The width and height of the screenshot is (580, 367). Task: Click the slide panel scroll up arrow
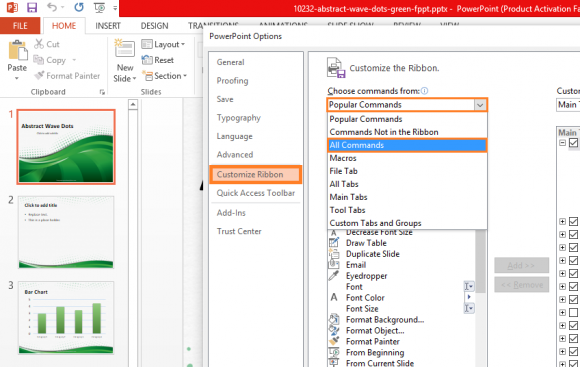pyautogui.click(x=133, y=105)
